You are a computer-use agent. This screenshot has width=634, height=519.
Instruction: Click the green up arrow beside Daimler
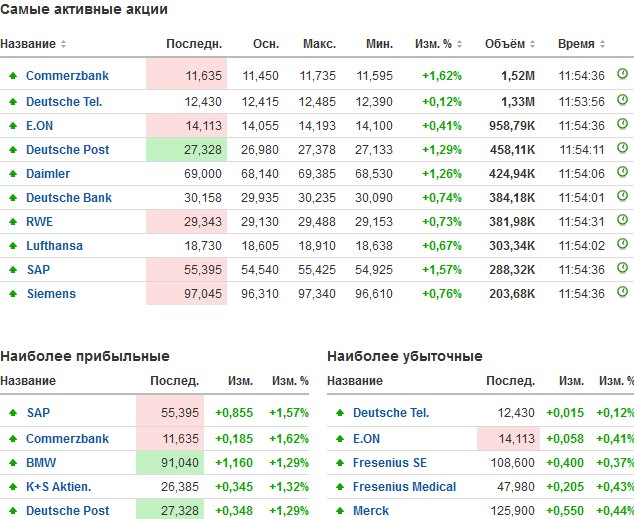click(x=12, y=174)
